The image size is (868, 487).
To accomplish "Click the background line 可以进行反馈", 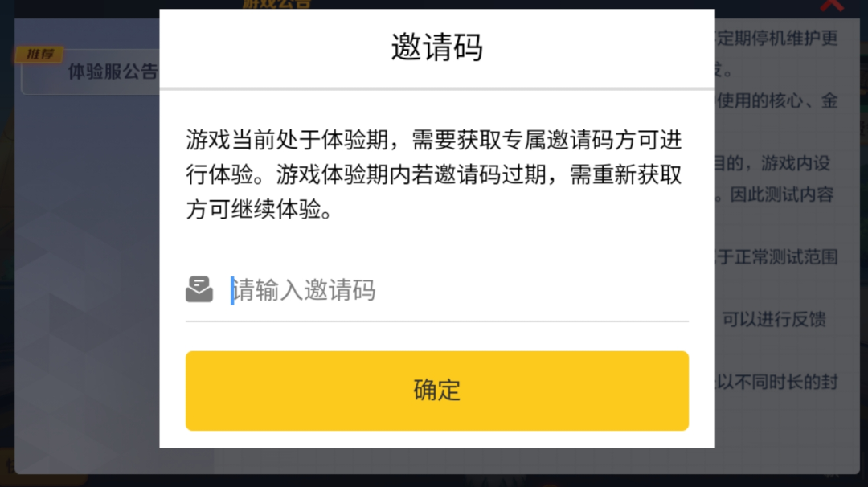I will coord(774,319).
